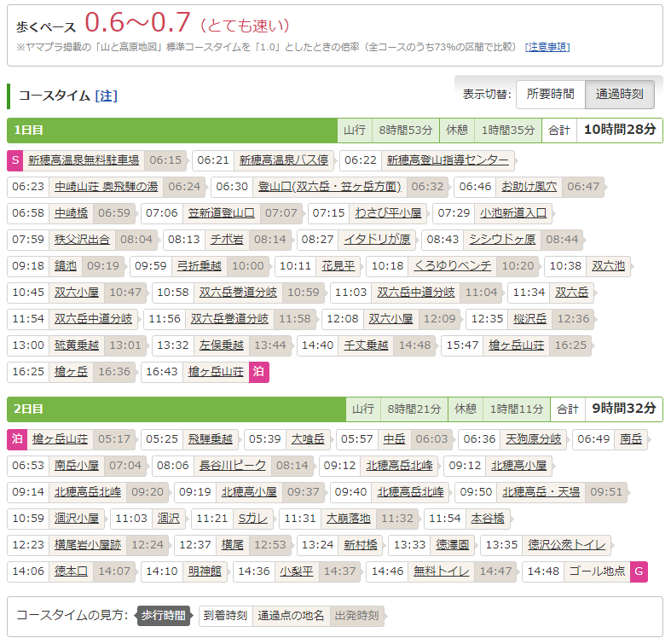Open 小梨平 link
This screenshot has width=671, height=644.
[x=297, y=571]
